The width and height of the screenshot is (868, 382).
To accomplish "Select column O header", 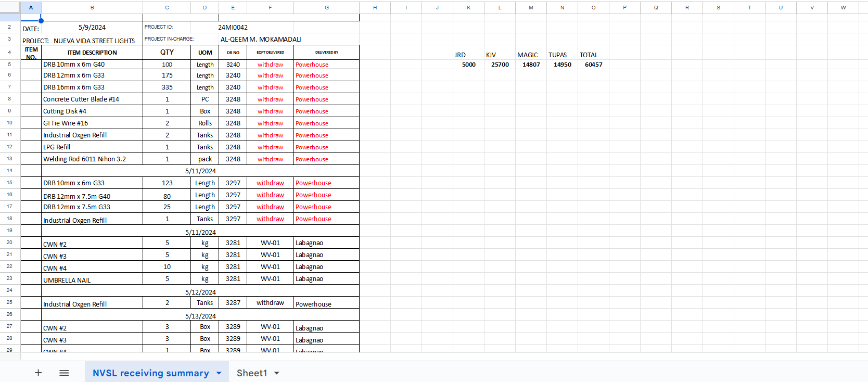I will coord(594,7).
